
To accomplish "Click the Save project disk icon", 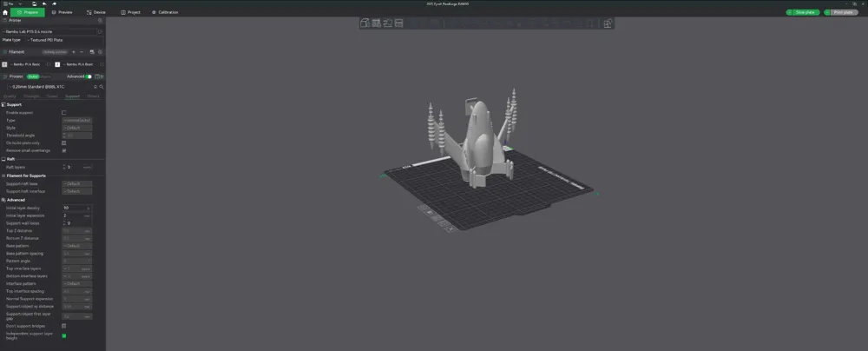I will click(x=35, y=3).
